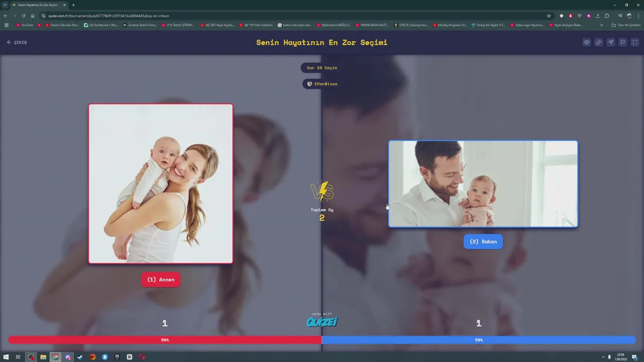Open a new browser tab

(73, 5)
